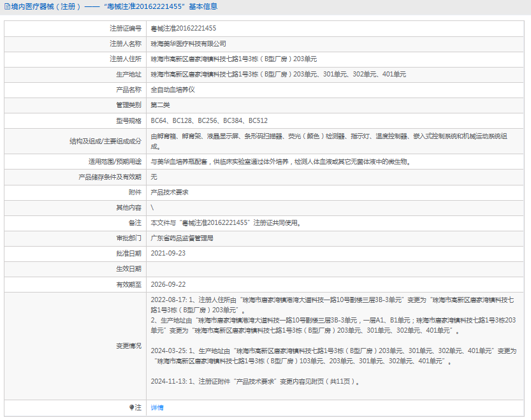Click the intended use text 与美华血培养瓶配套
This screenshot has height=420, width=531.
(x=281, y=162)
